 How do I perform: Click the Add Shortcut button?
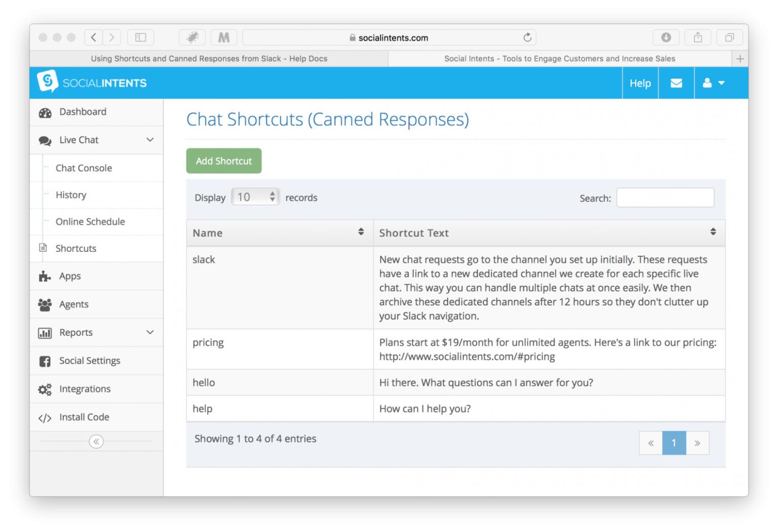pyautogui.click(x=223, y=161)
